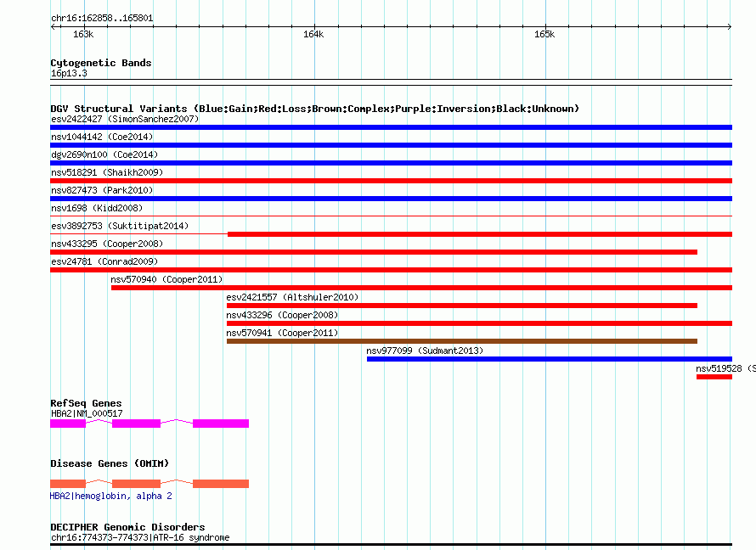Image resolution: width=756 pixels, height=550 pixels.
Task: Click the right arrow of the ruler
Action: 730,26
